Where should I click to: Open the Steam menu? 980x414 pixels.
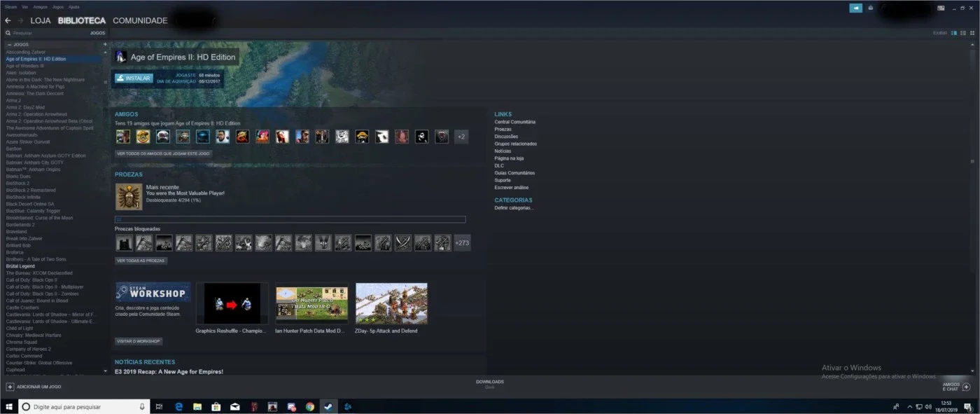(x=10, y=7)
